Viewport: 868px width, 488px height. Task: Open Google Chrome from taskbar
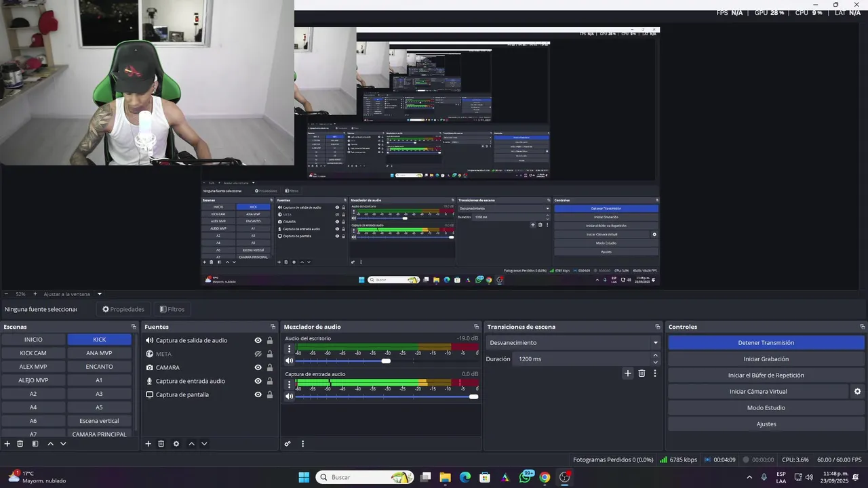click(545, 477)
